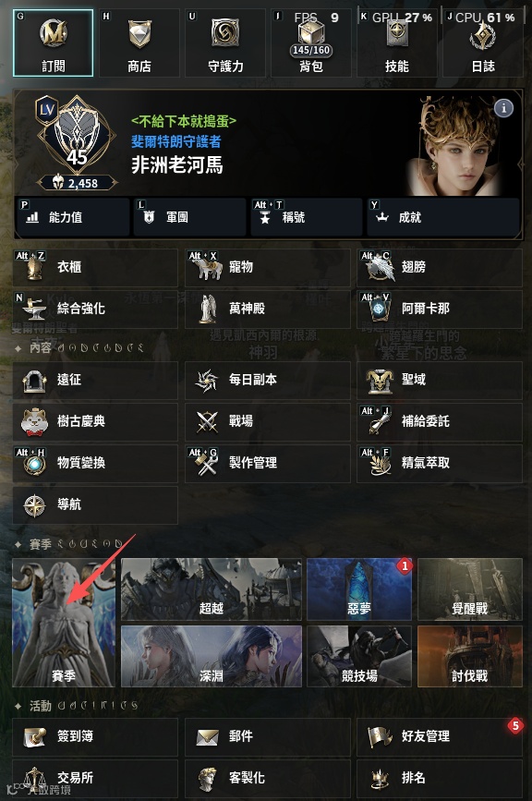The image size is (532, 801).
Task: Click the 製作管理 crafting button
Action: coord(268,464)
